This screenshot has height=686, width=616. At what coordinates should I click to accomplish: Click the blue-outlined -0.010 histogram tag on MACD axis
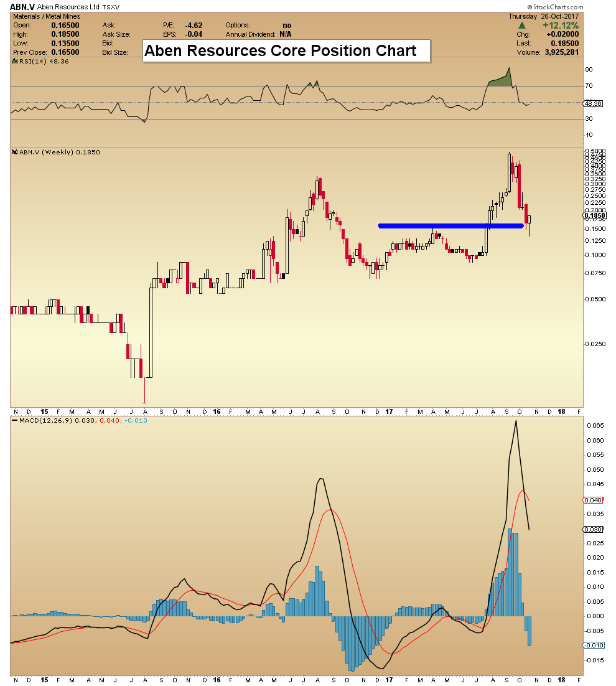tap(594, 646)
